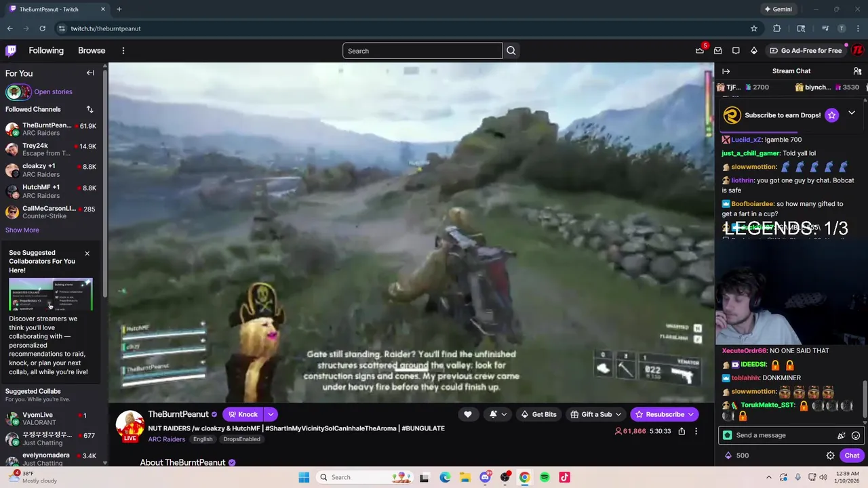
Task: Click the browser address bar URL
Action: [106, 28]
